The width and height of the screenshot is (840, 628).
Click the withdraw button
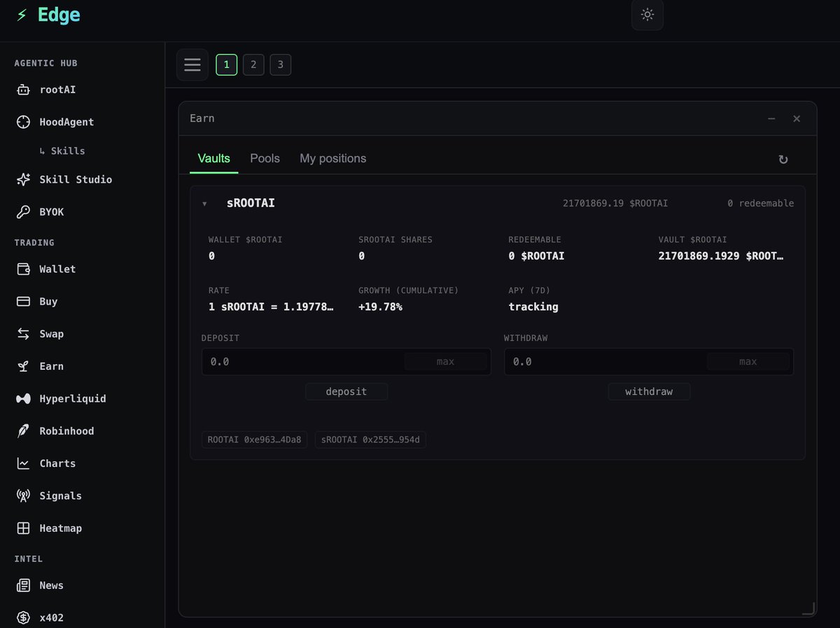click(649, 391)
